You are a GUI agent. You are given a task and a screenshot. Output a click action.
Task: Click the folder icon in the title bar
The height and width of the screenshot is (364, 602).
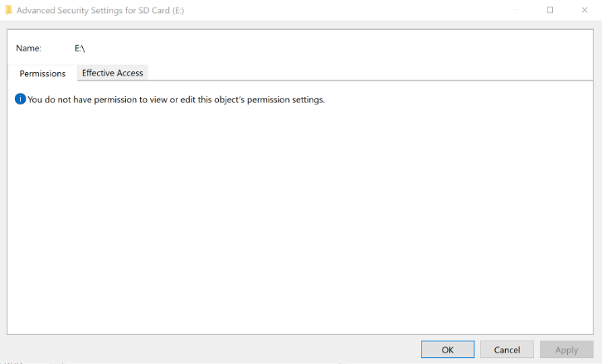(x=8, y=11)
